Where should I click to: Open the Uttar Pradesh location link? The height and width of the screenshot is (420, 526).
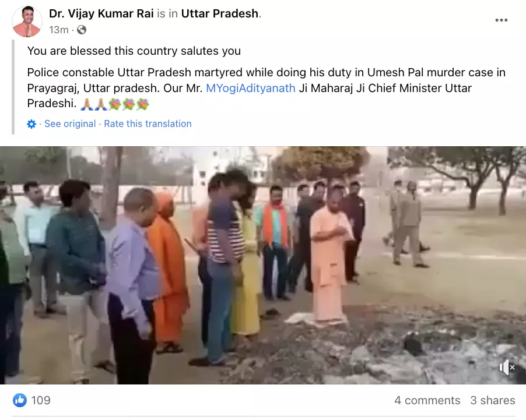tap(220, 13)
